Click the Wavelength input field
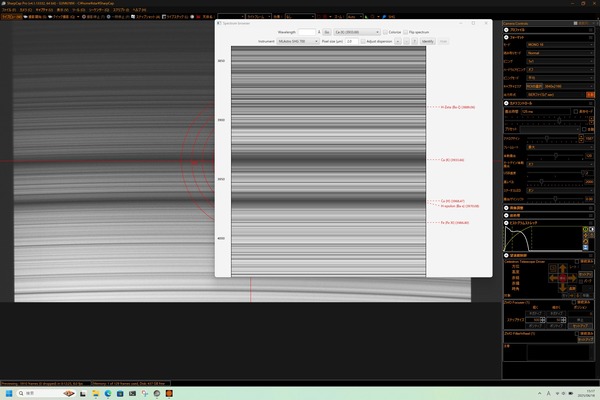600x400 pixels. click(x=307, y=32)
